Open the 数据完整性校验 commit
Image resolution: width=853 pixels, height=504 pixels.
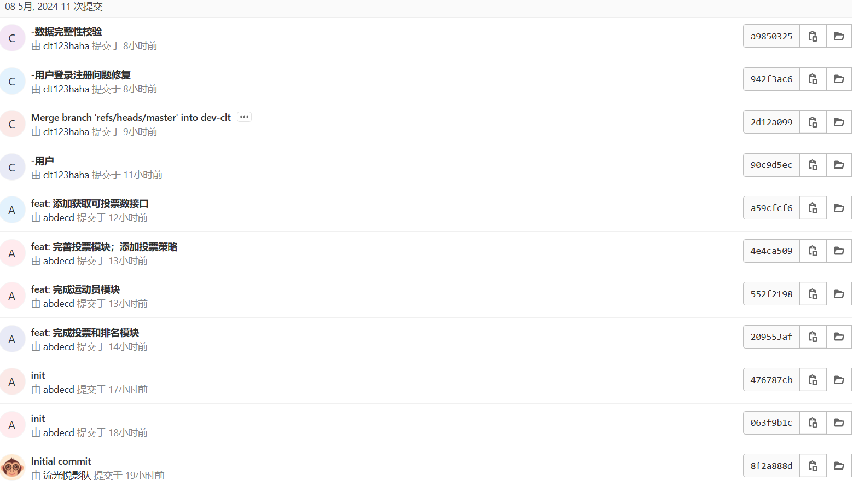pyautogui.click(x=67, y=32)
